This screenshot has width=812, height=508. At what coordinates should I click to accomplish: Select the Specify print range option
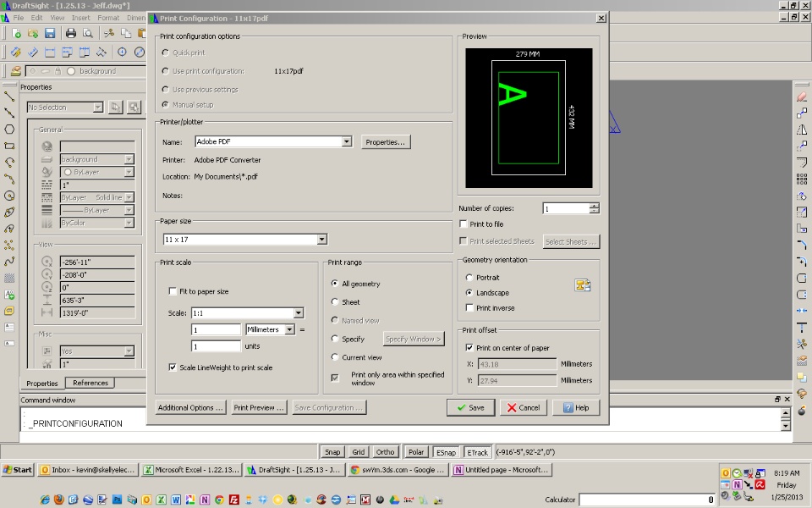[335, 339]
